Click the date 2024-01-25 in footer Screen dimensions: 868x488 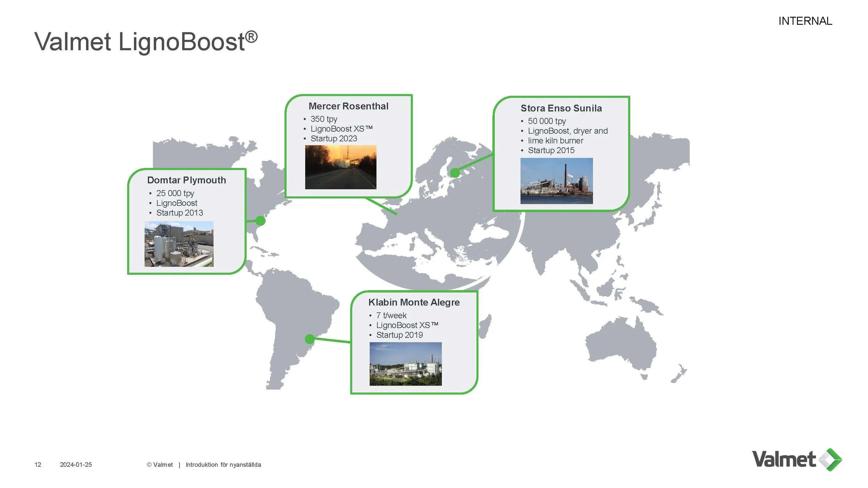point(76,465)
